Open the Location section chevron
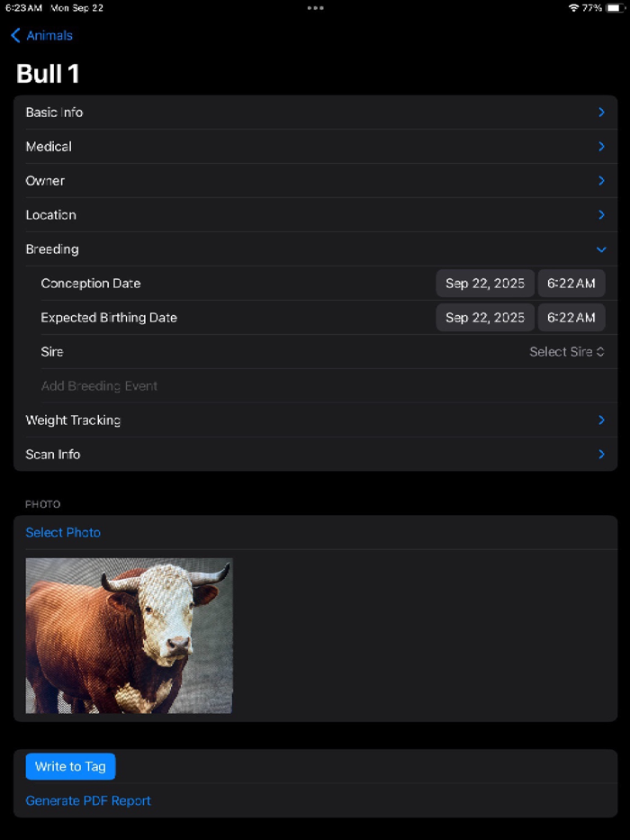The height and width of the screenshot is (840, 630). coord(601,214)
